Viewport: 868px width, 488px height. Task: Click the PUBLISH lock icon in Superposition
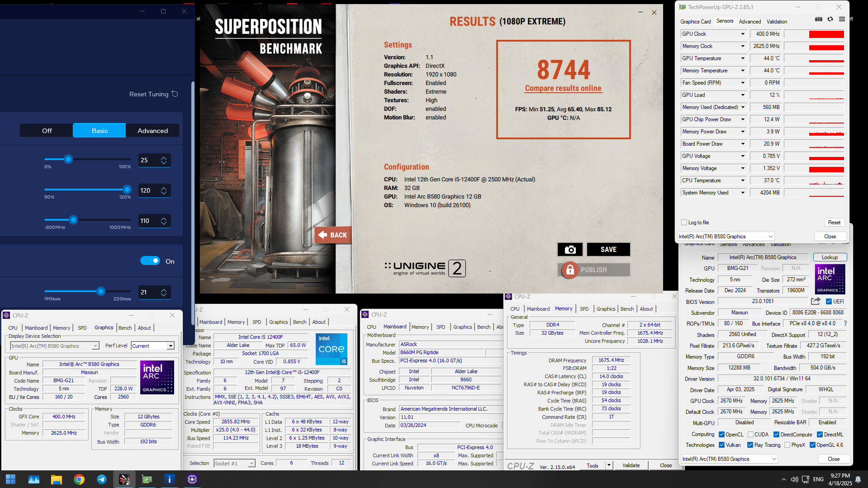point(570,270)
